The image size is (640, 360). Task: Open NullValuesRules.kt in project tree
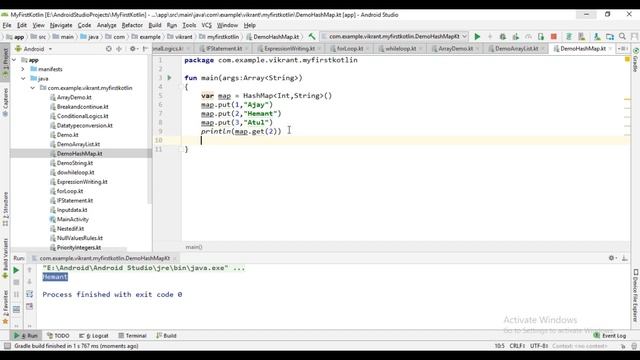[80, 238]
